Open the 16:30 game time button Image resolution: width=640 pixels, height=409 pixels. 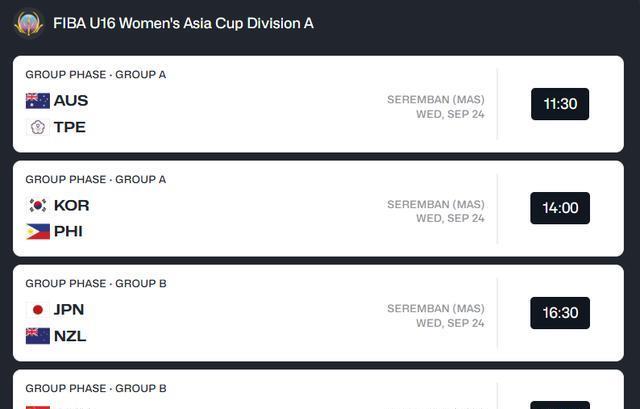pyautogui.click(x=559, y=313)
